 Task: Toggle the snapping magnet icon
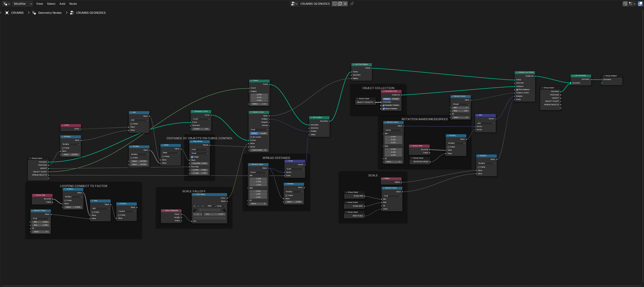click(x=625, y=4)
